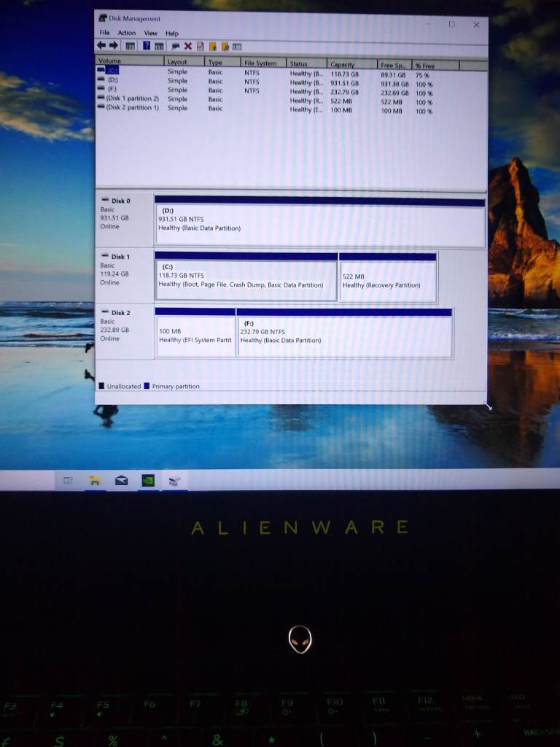Click the red X delete icon in the toolbar
Screen dimensions: 560x747
tap(188, 47)
